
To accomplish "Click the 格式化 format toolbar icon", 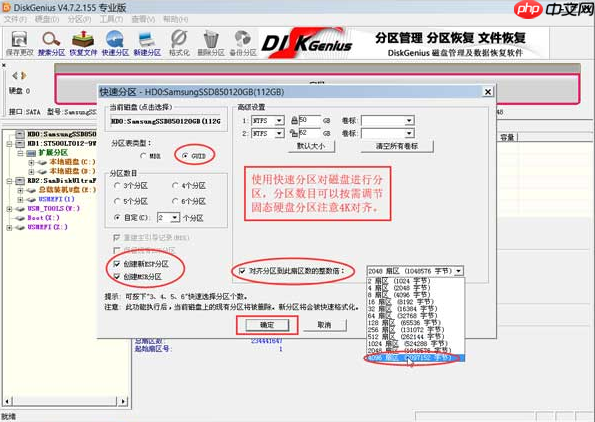I will point(179,43).
